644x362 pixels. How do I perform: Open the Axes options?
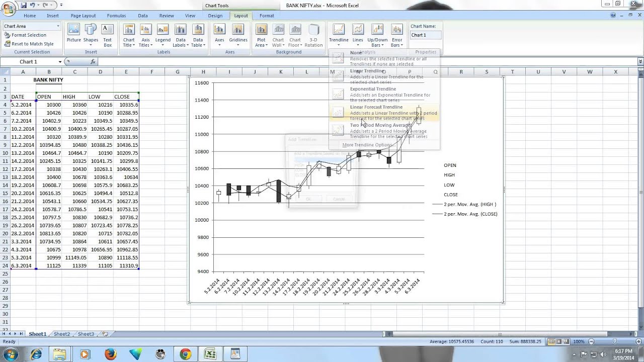(219, 35)
